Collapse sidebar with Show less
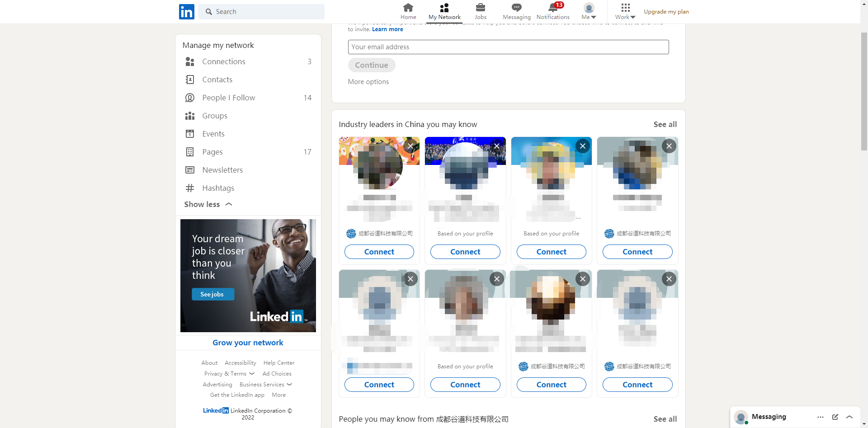 (x=208, y=204)
